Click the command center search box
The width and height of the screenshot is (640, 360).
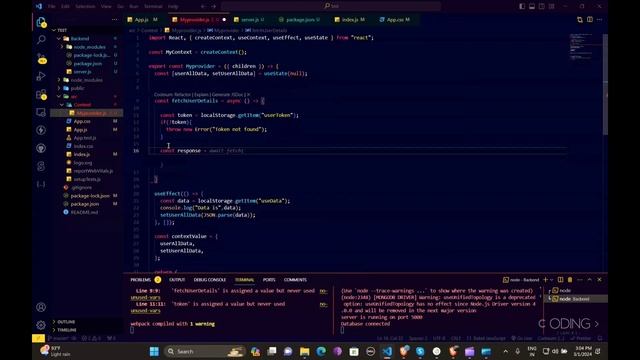point(331,6)
